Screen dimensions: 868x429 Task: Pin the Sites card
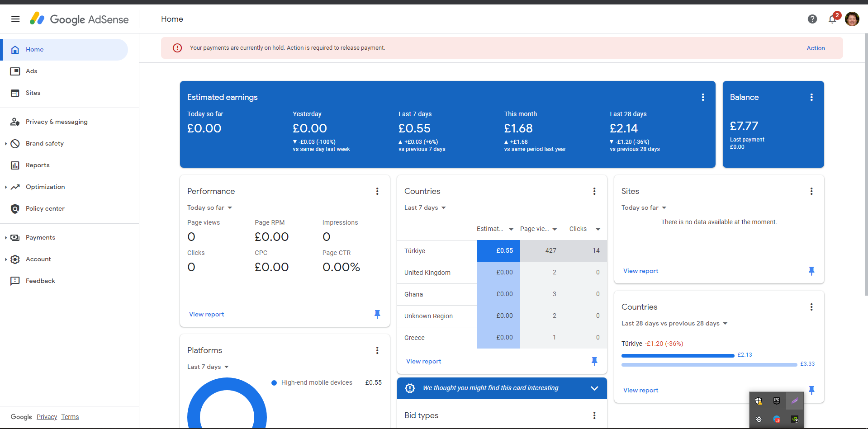(811, 271)
